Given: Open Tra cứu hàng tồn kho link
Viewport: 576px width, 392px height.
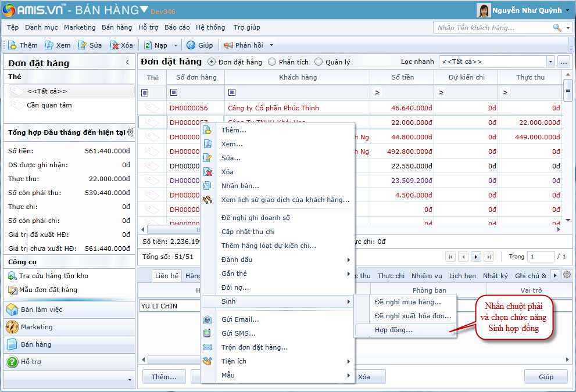Looking at the screenshot, I should (x=53, y=276).
